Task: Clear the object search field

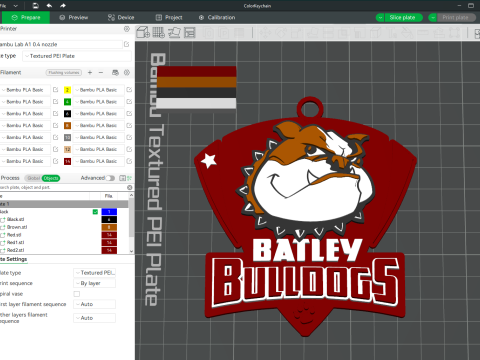Action: pos(130,187)
